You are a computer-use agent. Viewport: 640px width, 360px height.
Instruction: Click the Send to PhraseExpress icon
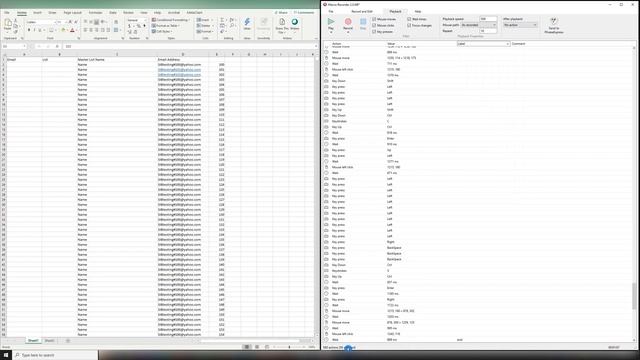coord(553,25)
